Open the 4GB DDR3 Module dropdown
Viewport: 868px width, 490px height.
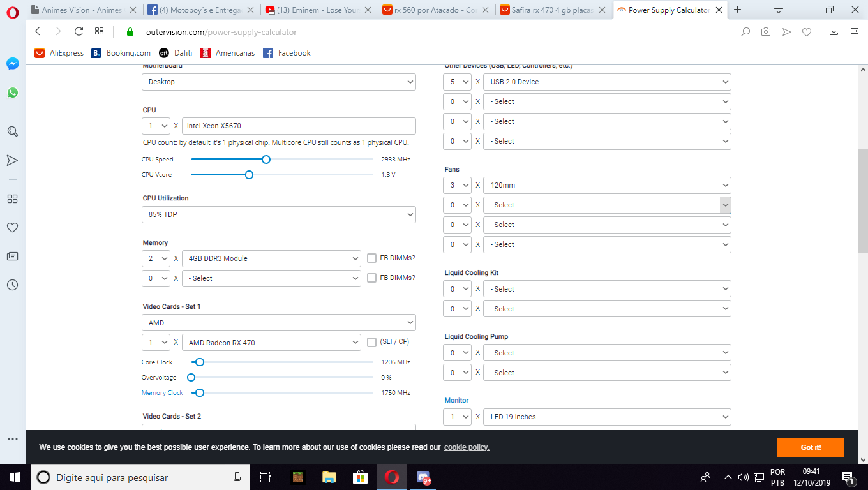click(x=271, y=258)
